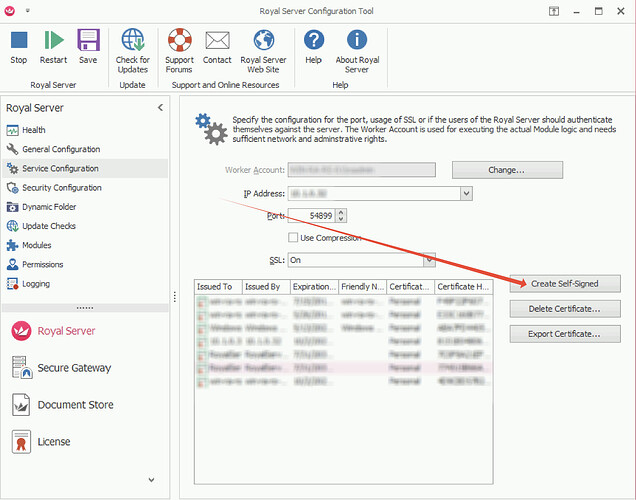Click the Save configuration icon
Image resolution: width=636 pixels, height=500 pixels.
(88, 41)
